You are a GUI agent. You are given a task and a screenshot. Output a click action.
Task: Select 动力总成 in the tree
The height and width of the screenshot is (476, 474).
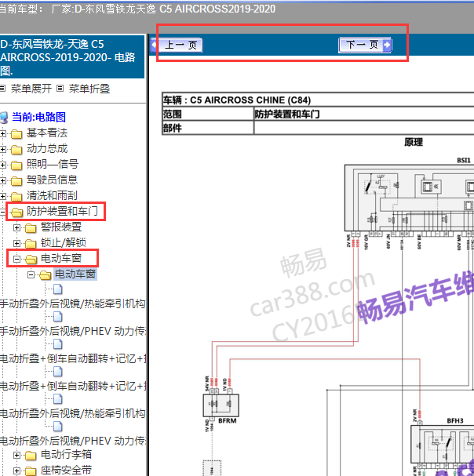point(47,148)
